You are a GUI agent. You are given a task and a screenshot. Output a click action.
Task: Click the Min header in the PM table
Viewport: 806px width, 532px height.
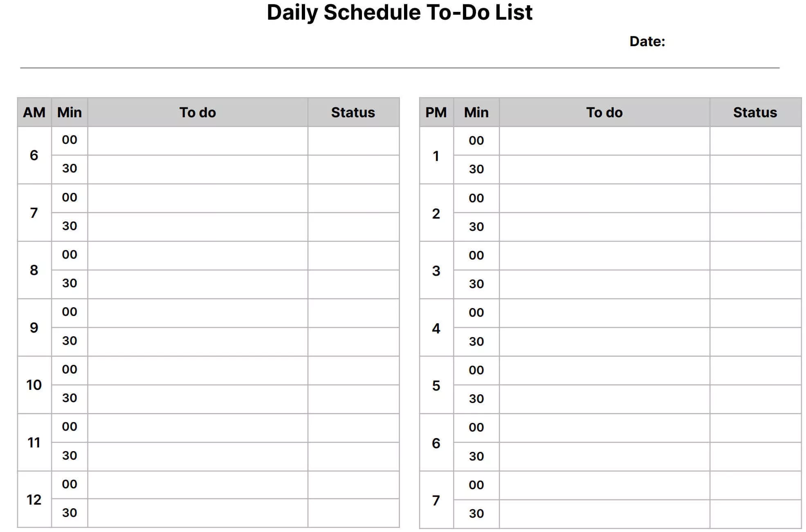pyautogui.click(x=476, y=112)
